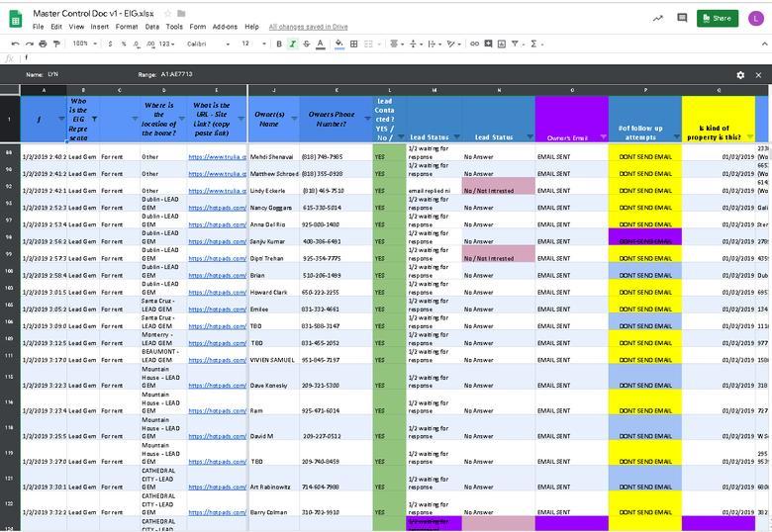Click the green Share button
The height and width of the screenshot is (532, 772).
717,18
